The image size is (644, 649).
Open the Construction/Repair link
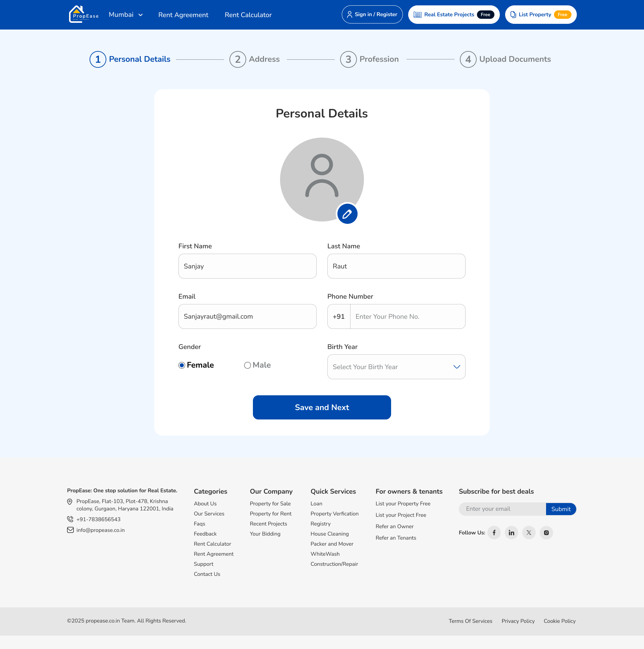tap(334, 564)
